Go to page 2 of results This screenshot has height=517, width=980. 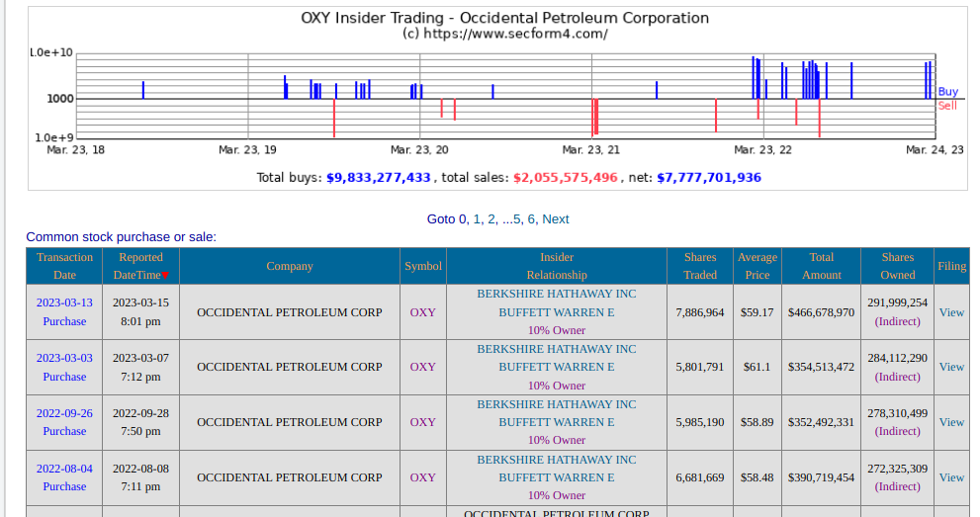tap(491, 219)
